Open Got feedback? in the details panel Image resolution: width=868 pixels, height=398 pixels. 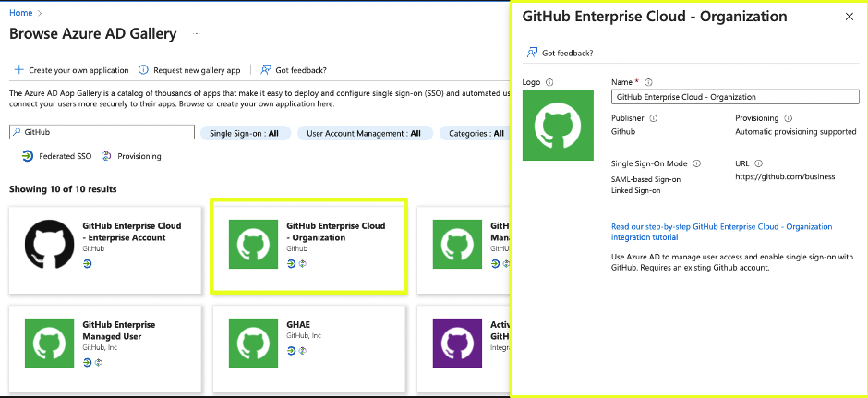[x=567, y=54]
